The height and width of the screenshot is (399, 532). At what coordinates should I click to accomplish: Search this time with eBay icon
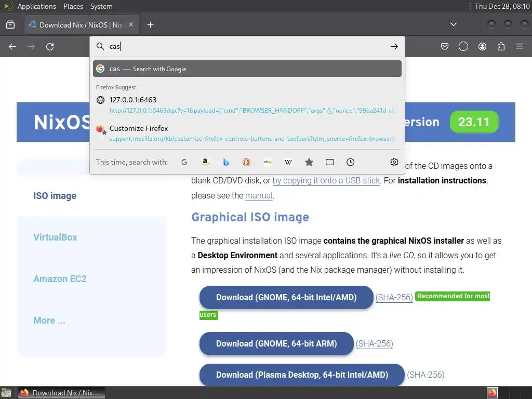(x=268, y=162)
